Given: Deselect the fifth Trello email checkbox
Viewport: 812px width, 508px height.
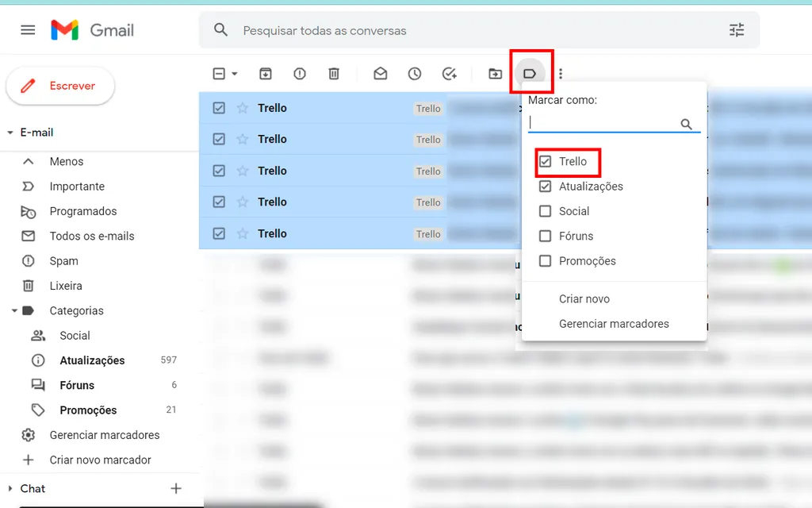Looking at the screenshot, I should 219,233.
